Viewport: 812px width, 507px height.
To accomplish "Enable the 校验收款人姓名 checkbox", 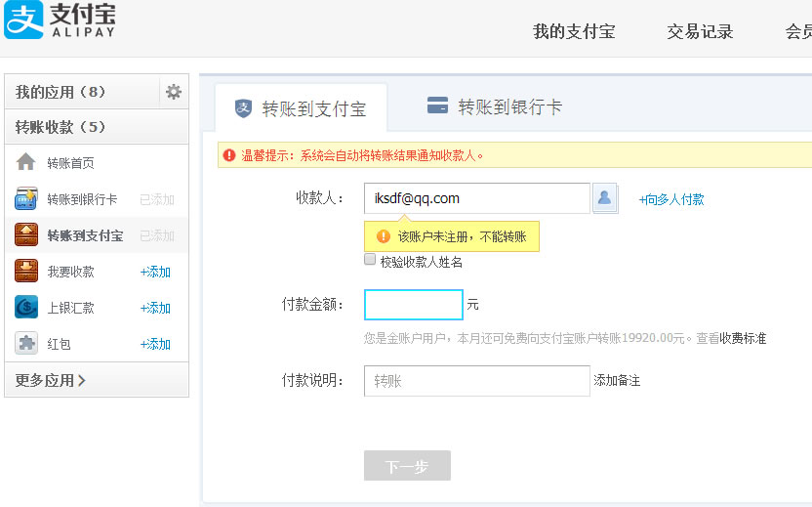I will 370,260.
